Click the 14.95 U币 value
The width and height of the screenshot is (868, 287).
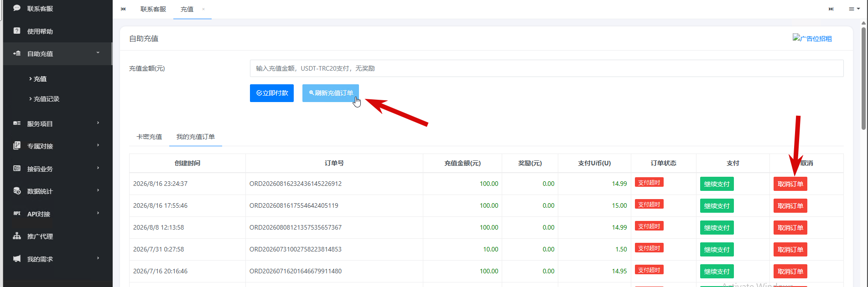pos(619,271)
